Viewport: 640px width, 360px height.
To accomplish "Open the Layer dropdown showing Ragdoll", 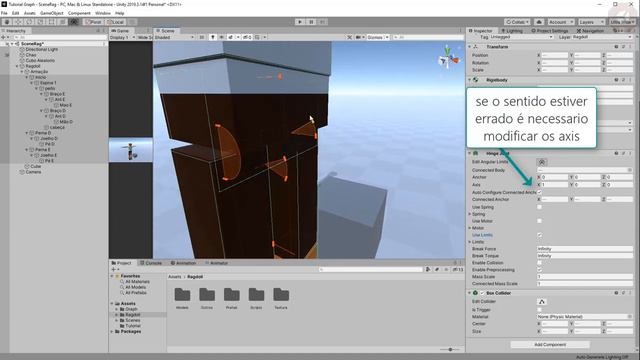I will coord(602,37).
